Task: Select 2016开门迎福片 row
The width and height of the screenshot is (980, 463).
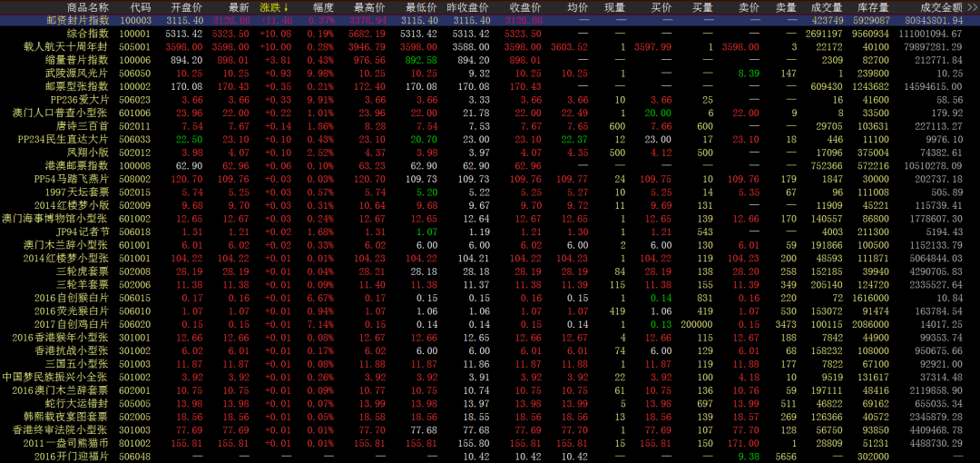Action: pos(490,456)
